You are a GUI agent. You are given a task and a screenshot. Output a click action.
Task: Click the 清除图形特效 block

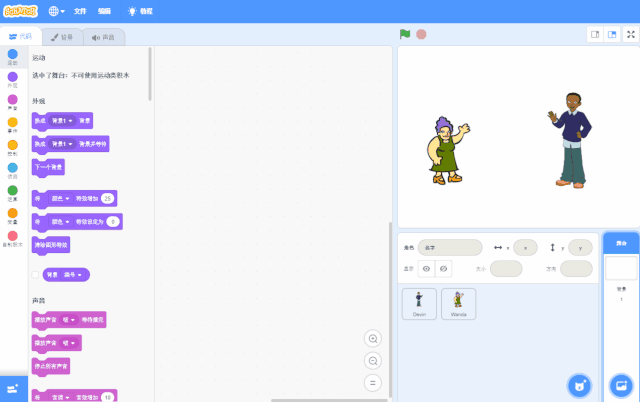[51, 245]
